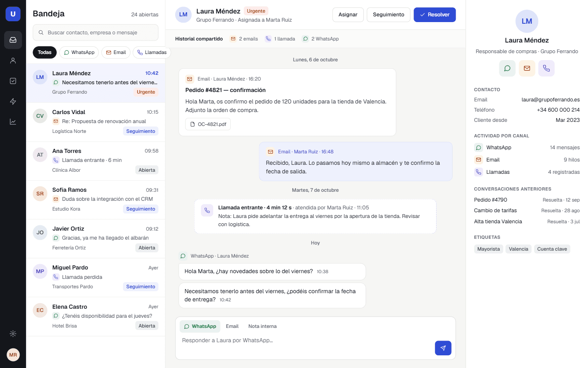
Task: Open the MR user avatar in the sidebar
Action: click(x=13, y=355)
